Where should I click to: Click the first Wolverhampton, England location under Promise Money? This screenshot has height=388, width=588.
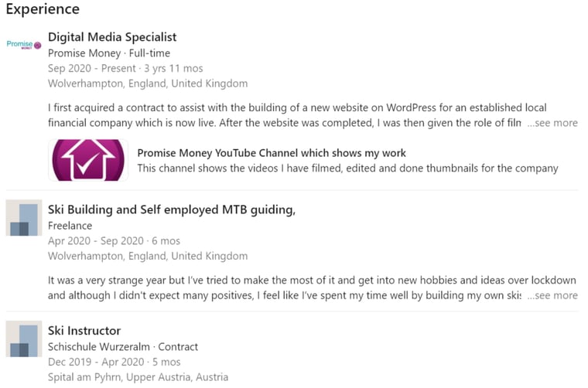[148, 83]
